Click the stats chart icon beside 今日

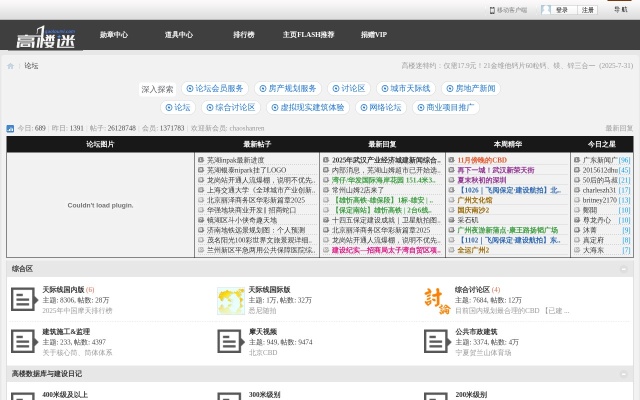(11, 129)
